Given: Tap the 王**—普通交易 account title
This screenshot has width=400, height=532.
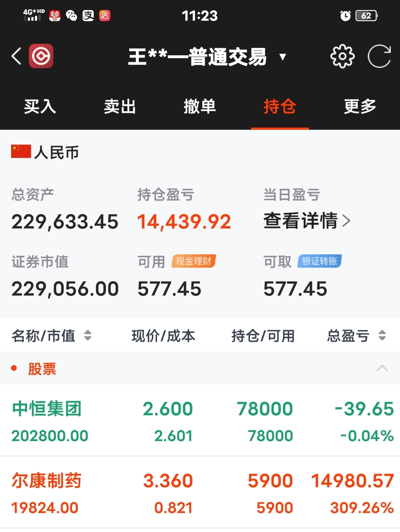Looking at the screenshot, I should tap(197, 57).
